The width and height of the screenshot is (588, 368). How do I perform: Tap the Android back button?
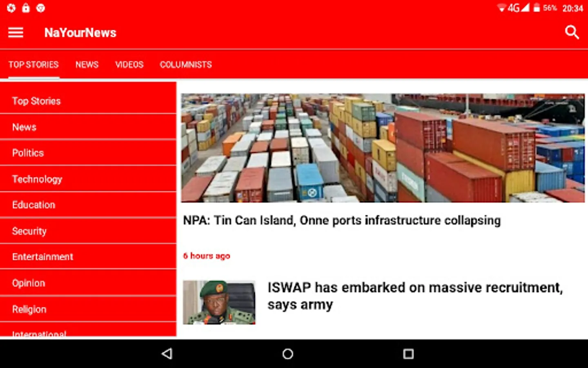point(167,354)
